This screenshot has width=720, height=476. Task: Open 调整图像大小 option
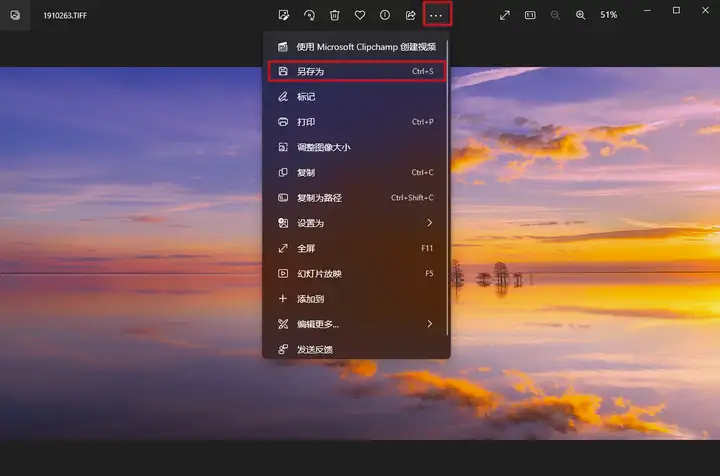356,147
